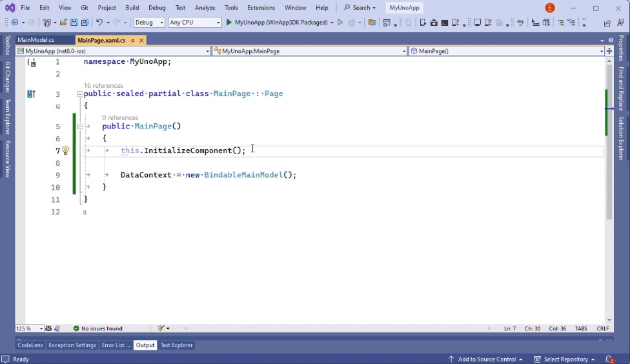Click the lightbulb quick actions icon on line 7
Image resolution: width=630 pixels, height=364 pixels.
65,150
